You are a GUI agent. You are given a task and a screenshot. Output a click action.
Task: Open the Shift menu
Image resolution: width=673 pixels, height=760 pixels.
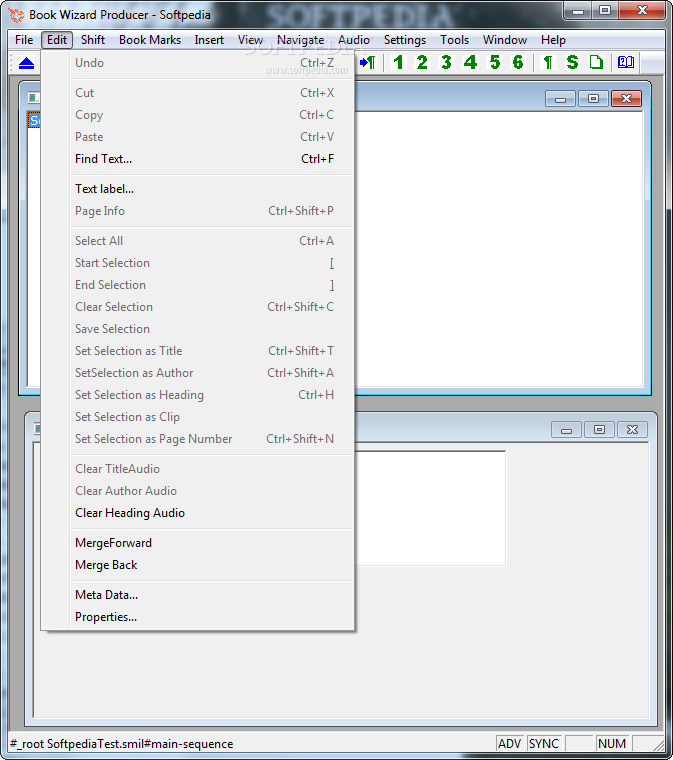click(93, 40)
